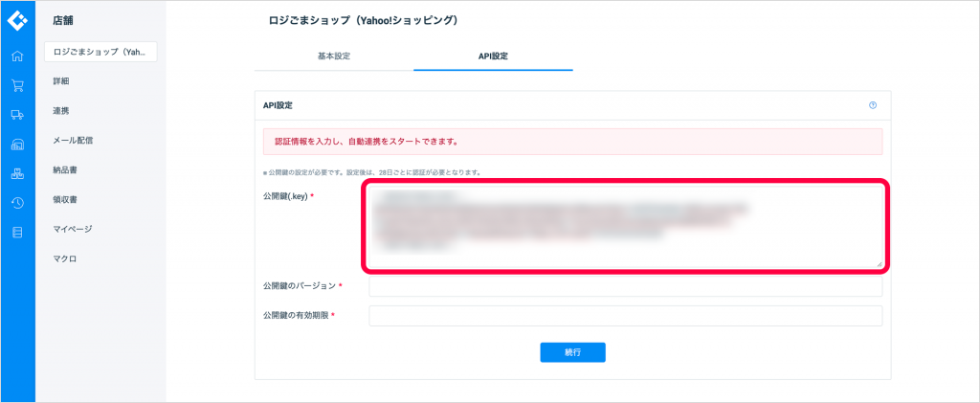Click the app logo in the sidebar
This screenshot has height=403, width=980.
(17, 21)
